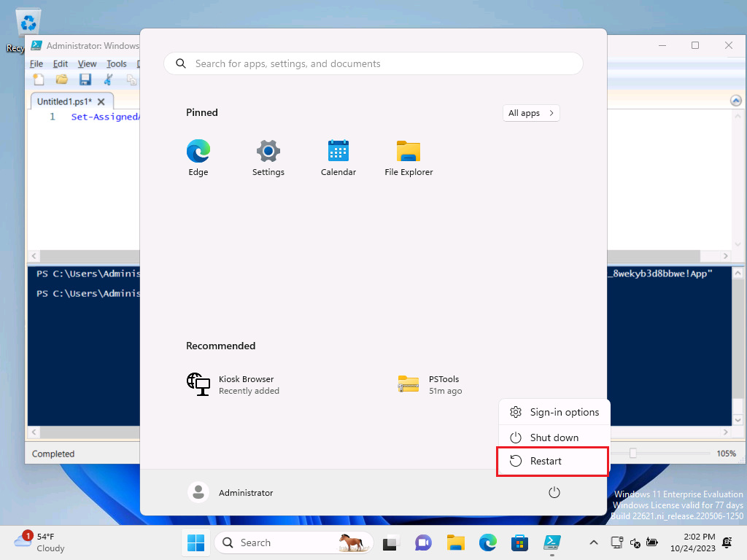Click the Windows Start button
747x560 pixels.
(196, 542)
